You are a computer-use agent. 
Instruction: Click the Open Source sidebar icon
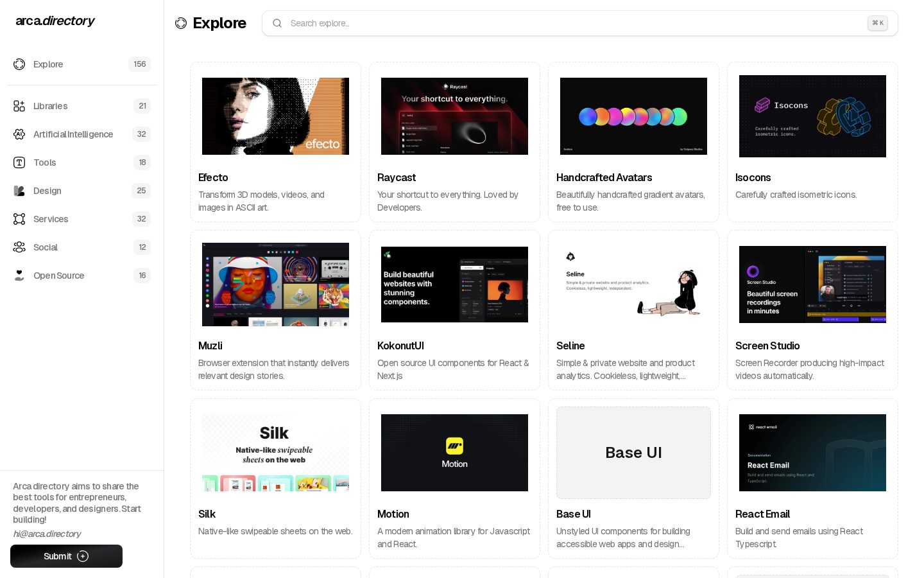(x=19, y=276)
